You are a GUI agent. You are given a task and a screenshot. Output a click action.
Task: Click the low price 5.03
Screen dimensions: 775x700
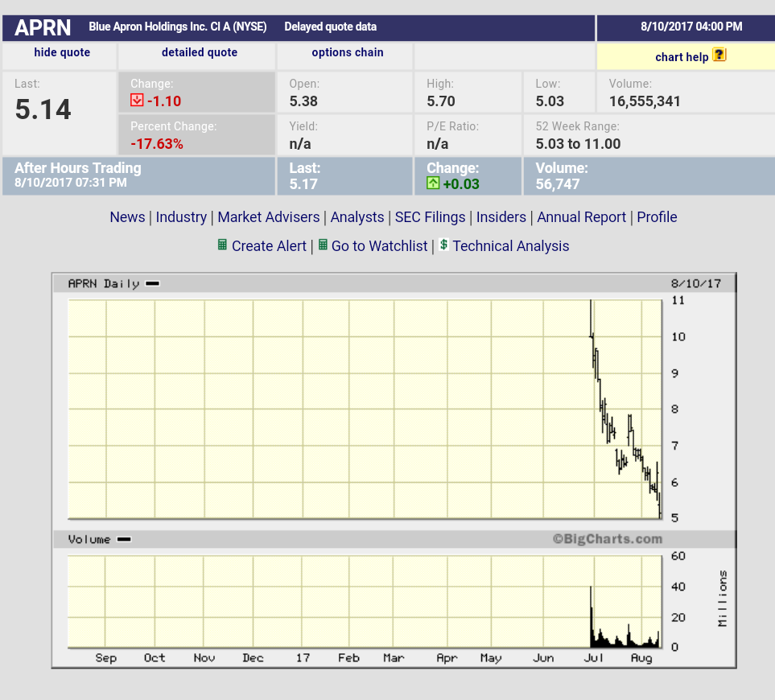tap(550, 101)
